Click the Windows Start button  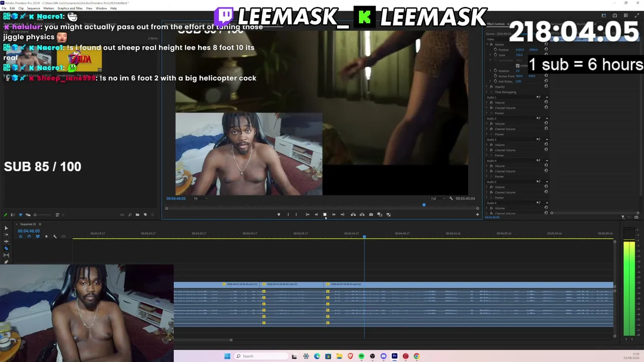(227, 356)
